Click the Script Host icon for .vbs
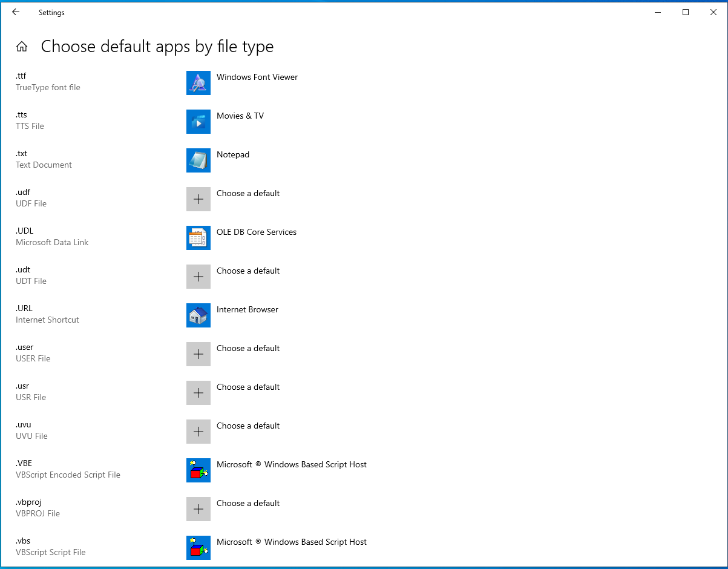This screenshot has width=728, height=569. (198, 548)
